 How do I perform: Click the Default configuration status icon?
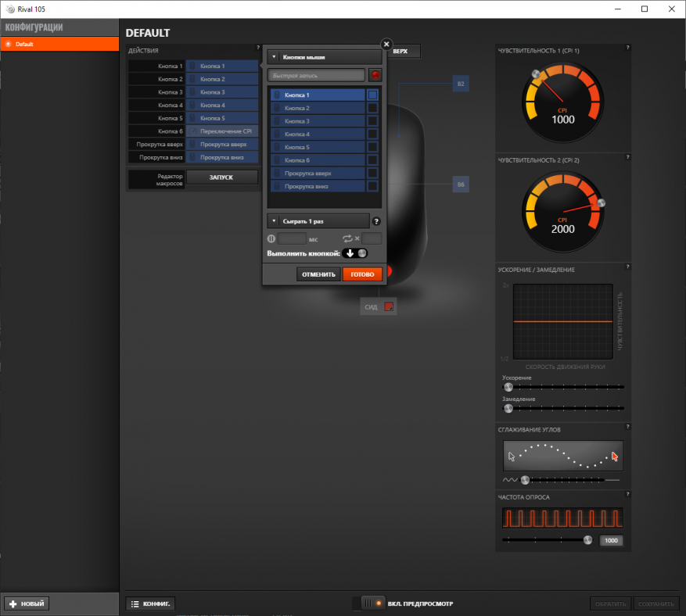(8, 44)
